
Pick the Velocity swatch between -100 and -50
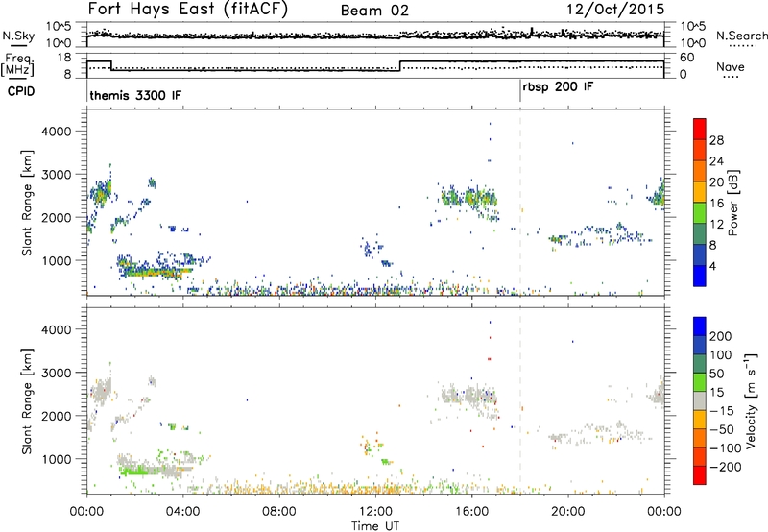click(x=700, y=438)
